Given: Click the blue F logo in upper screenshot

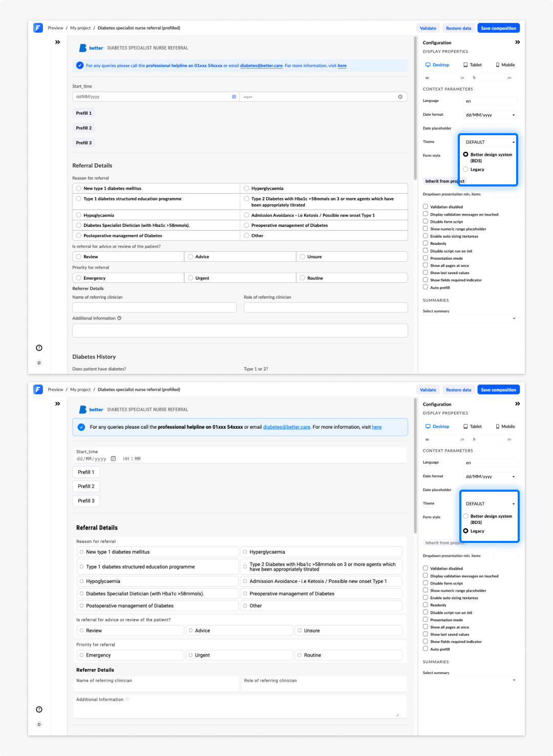Looking at the screenshot, I should tap(38, 28).
